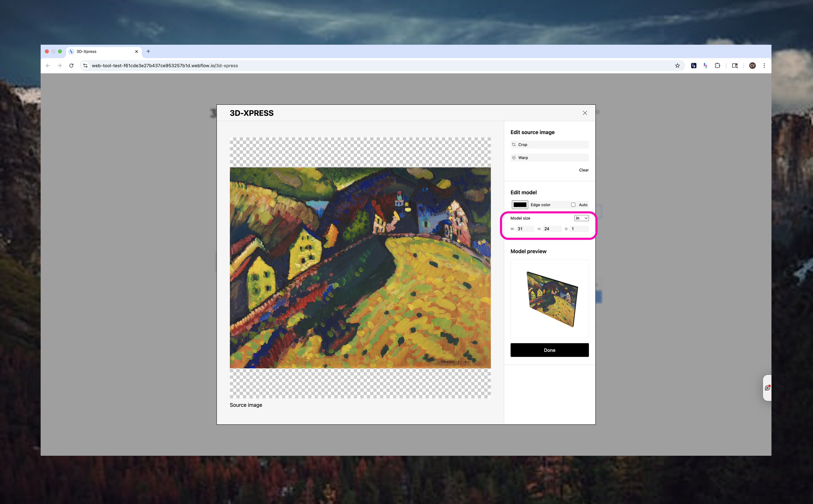Select the 3D-Xpress browser tab
This screenshot has height=504, width=813.
100,51
